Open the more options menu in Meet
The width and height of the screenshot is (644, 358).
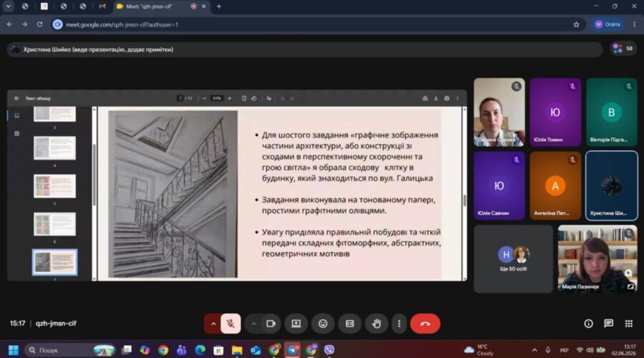[399, 324]
